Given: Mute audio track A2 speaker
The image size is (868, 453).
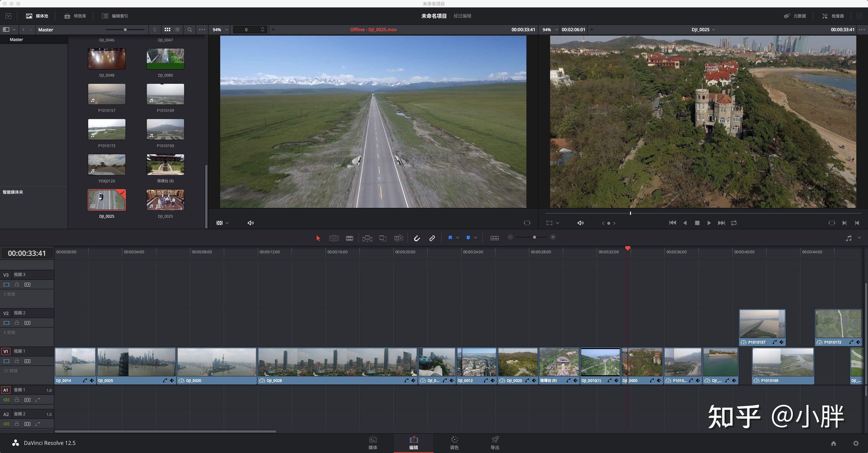Looking at the screenshot, I should (6, 424).
